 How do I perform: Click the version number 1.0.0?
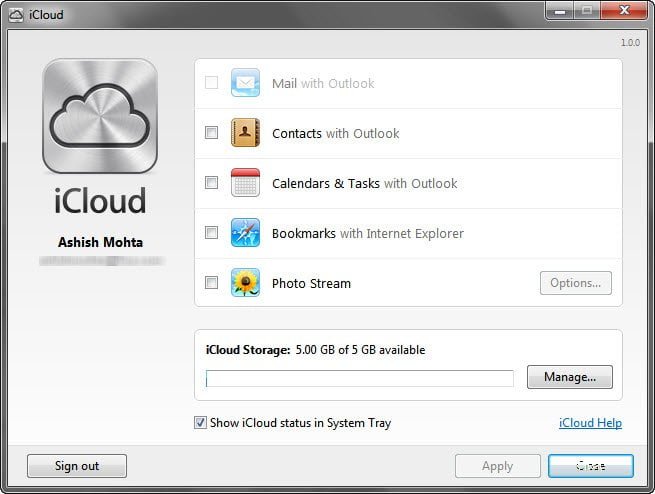pyautogui.click(x=630, y=43)
